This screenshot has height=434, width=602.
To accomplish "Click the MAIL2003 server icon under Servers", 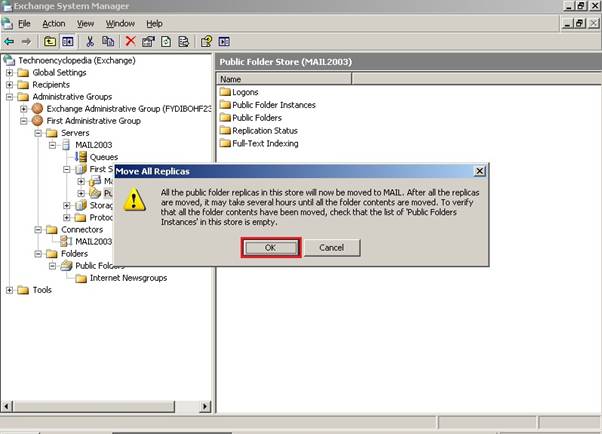I will tap(66, 145).
